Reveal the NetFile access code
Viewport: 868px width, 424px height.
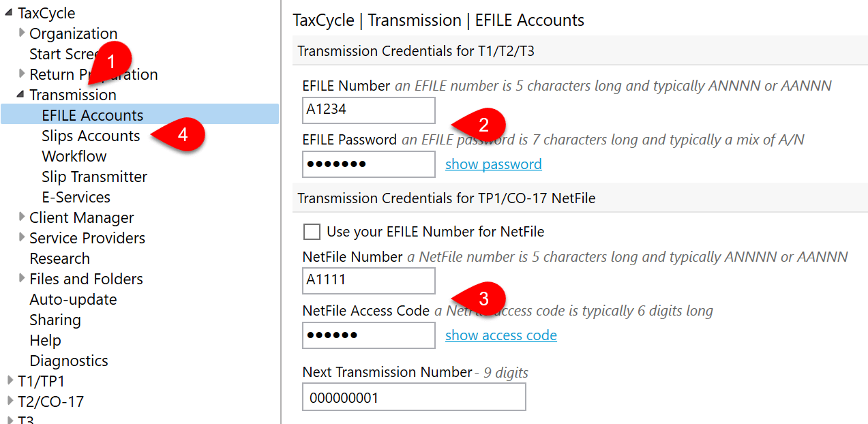pyautogui.click(x=500, y=335)
